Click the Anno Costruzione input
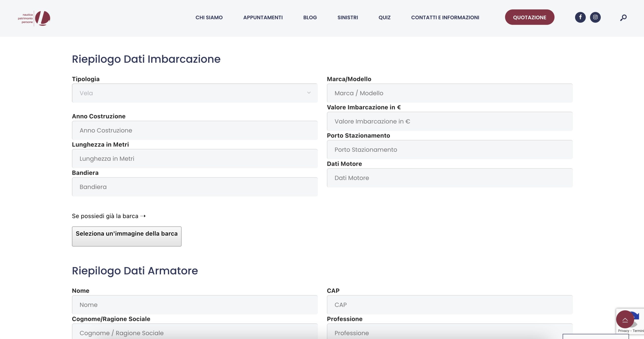Image resolution: width=644 pixels, height=339 pixels. [194, 130]
